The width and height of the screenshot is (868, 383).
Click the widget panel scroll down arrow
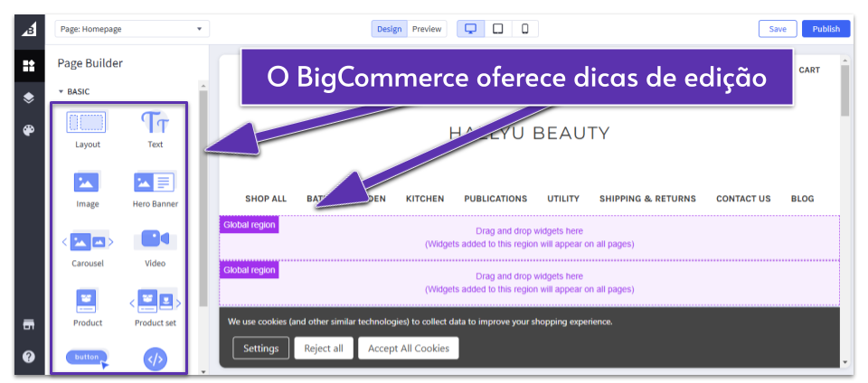[203, 371]
